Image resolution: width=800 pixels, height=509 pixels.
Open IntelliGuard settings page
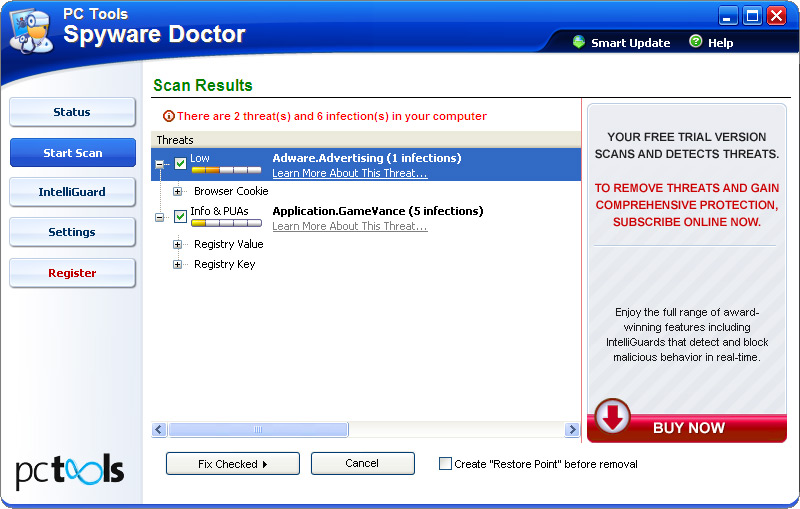pyautogui.click(x=72, y=192)
